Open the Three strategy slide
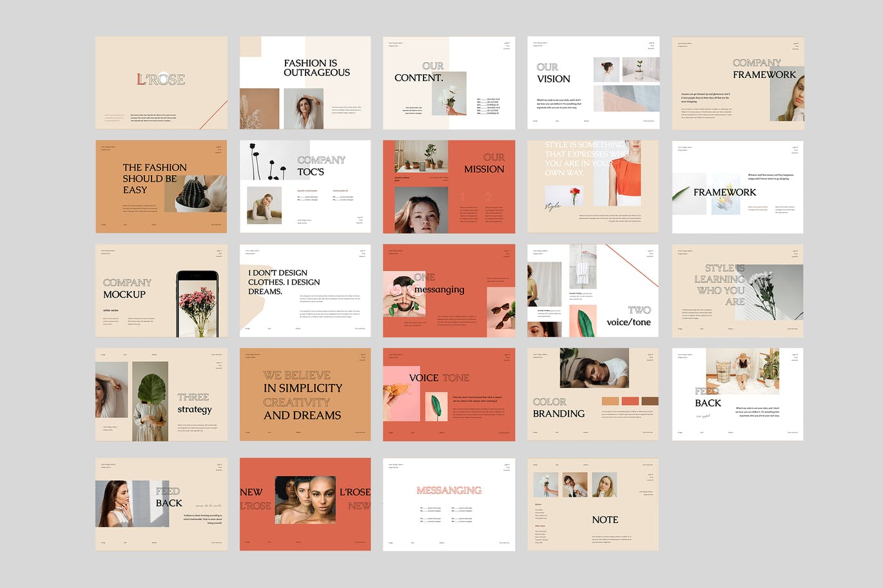 click(161, 395)
